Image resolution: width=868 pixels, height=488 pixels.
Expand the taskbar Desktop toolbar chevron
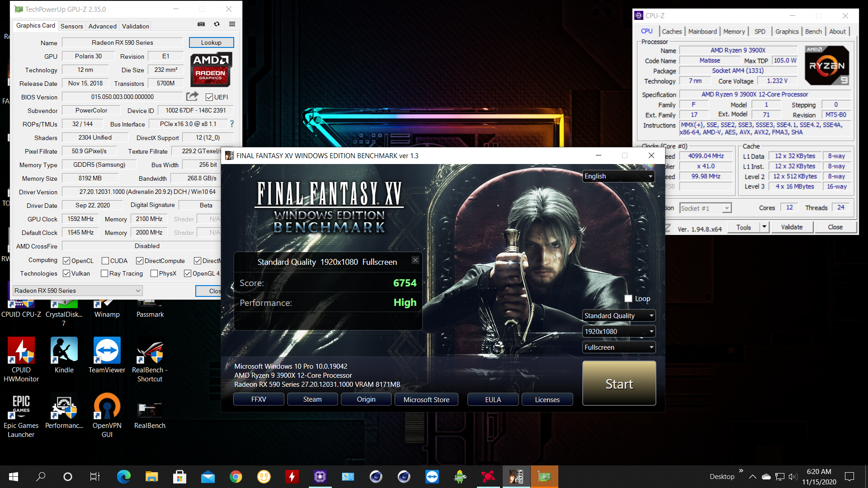[741, 471]
